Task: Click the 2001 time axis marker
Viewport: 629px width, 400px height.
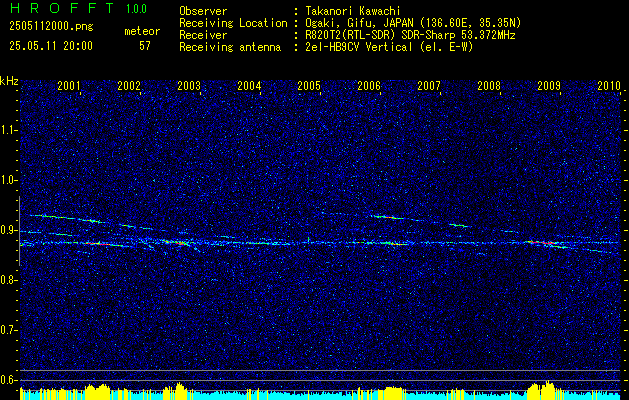Action: tap(69, 85)
